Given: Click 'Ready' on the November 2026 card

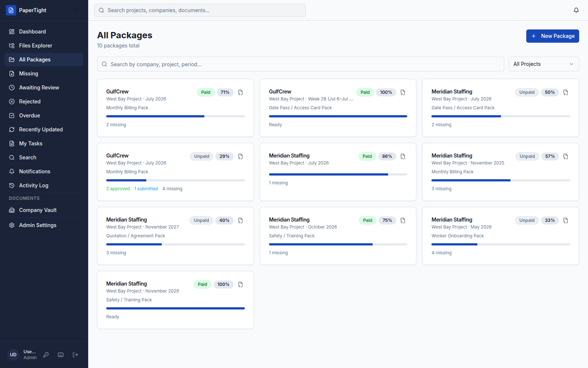Looking at the screenshot, I should click(113, 317).
